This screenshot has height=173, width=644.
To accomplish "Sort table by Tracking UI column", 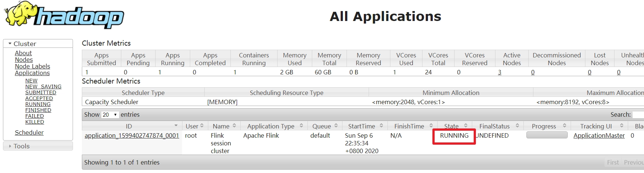I will click(599, 126).
